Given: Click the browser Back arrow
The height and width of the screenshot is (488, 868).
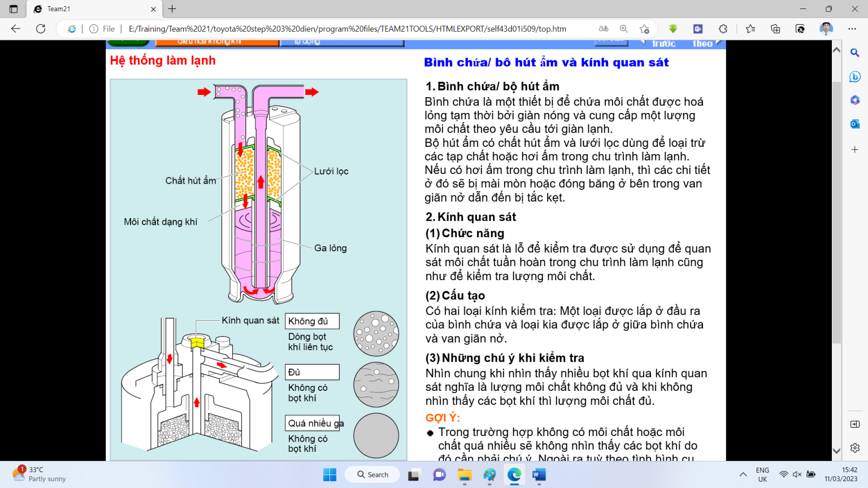Looking at the screenshot, I should coord(16,29).
